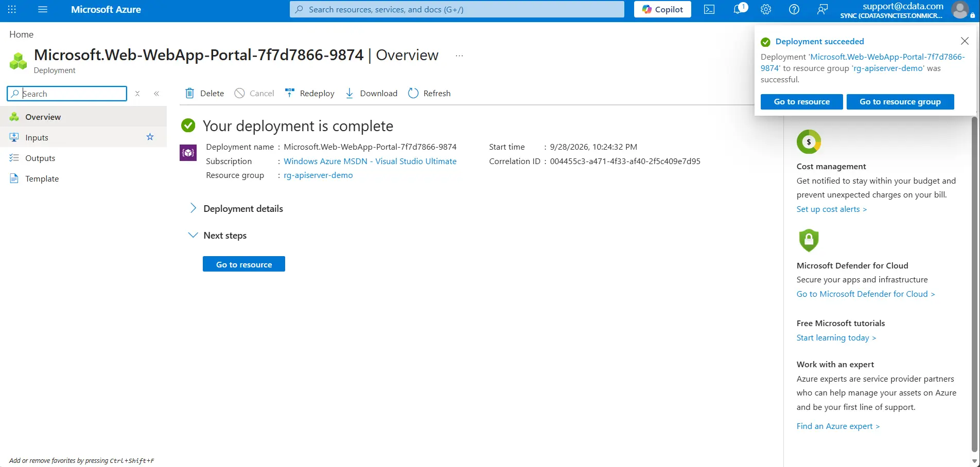Open the Azure portal apps grid menu
The image size is (980, 467).
(12, 9)
